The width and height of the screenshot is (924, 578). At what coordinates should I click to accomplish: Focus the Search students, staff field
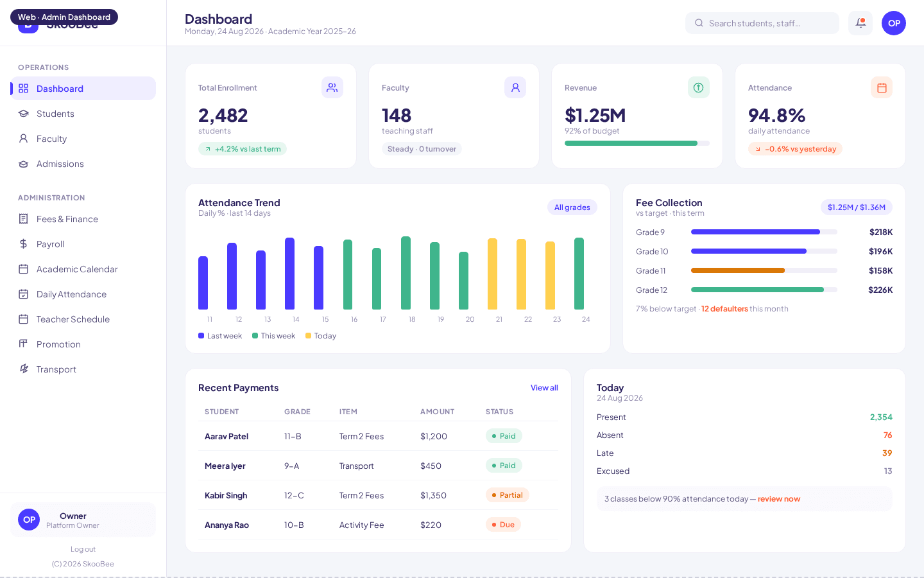[762, 23]
